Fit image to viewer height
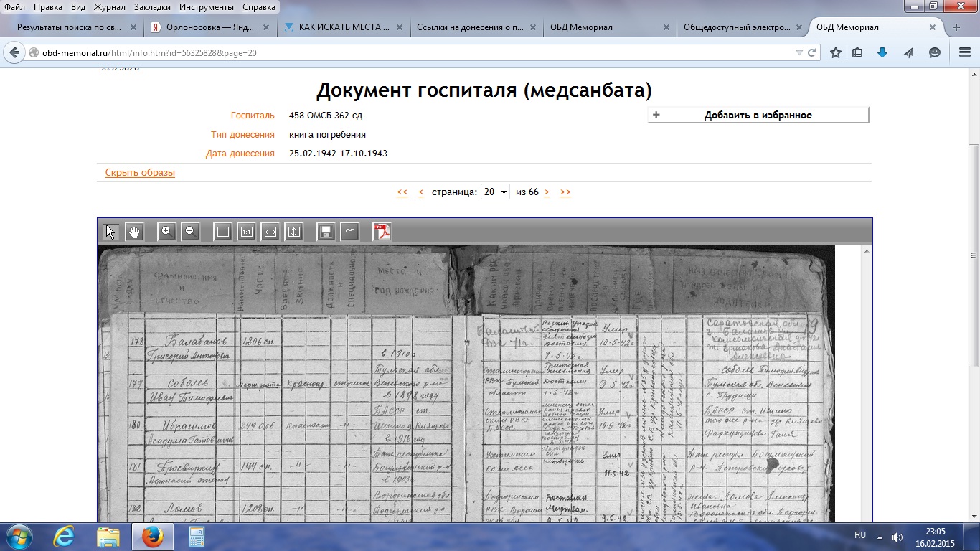The image size is (980, 551). [293, 232]
